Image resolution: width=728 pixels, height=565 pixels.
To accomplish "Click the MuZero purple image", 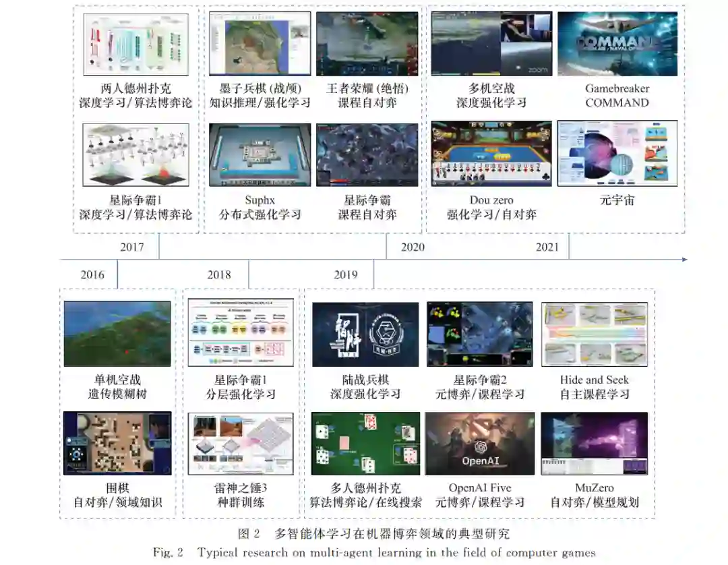I will click(x=595, y=444).
